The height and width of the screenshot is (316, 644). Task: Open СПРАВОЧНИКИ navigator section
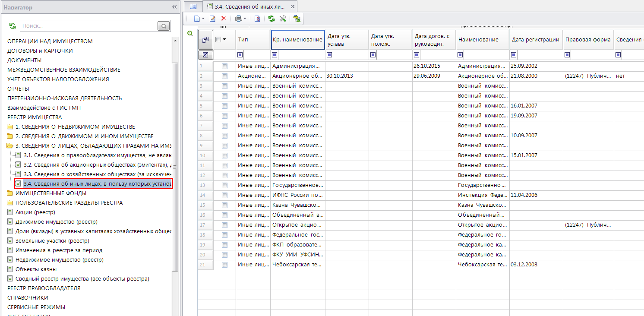tap(28, 298)
